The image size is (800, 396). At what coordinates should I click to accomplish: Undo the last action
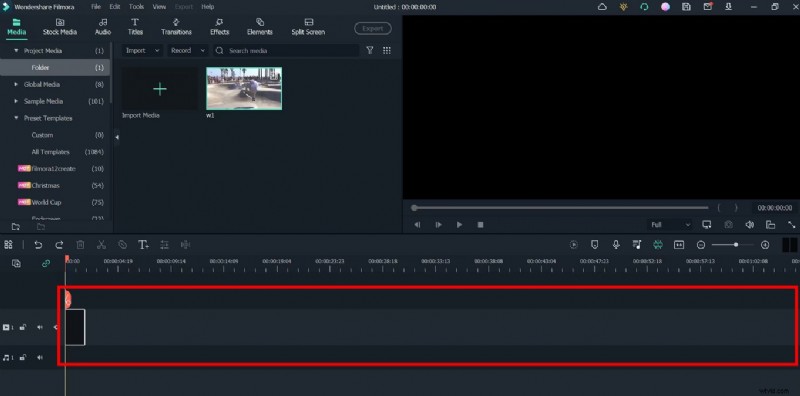tap(38, 245)
